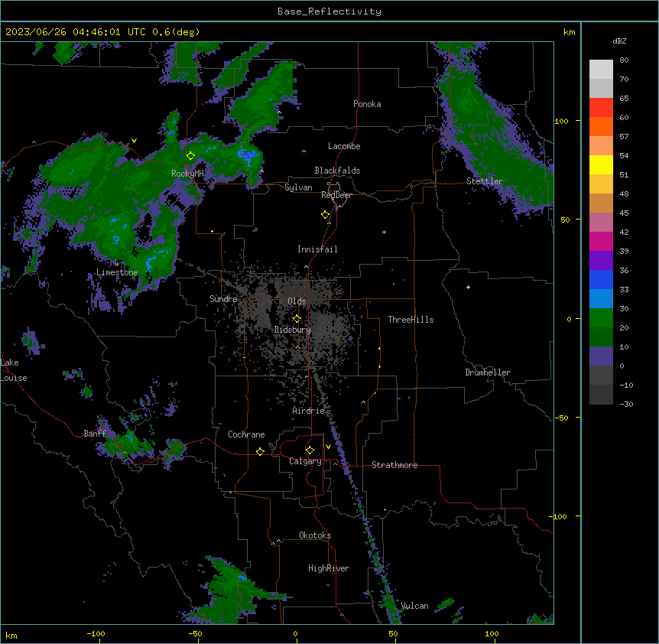
Task: Pick the light blue 30-33 dBZ legend swatch
Action: point(601,299)
